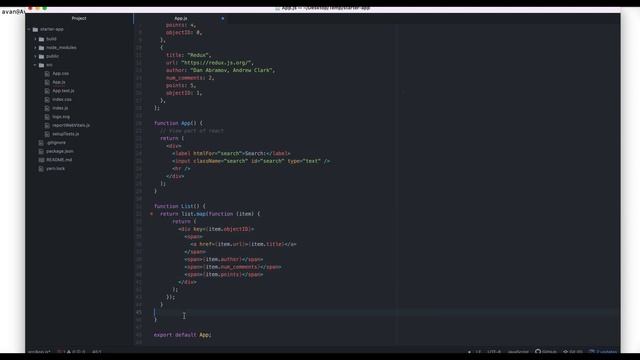
Task: Click the README.md book icon
Action: 41,160
